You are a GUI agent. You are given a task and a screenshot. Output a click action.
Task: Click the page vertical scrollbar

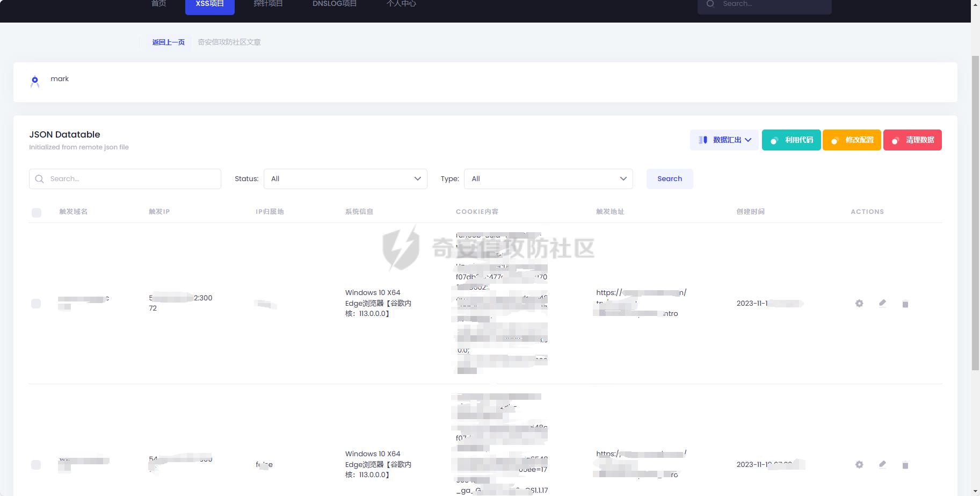pyautogui.click(x=975, y=215)
